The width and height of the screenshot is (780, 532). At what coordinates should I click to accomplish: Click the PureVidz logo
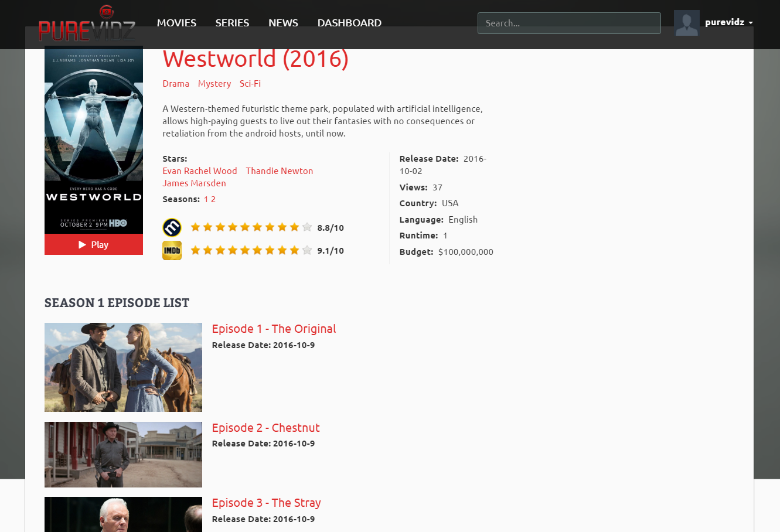tap(87, 24)
